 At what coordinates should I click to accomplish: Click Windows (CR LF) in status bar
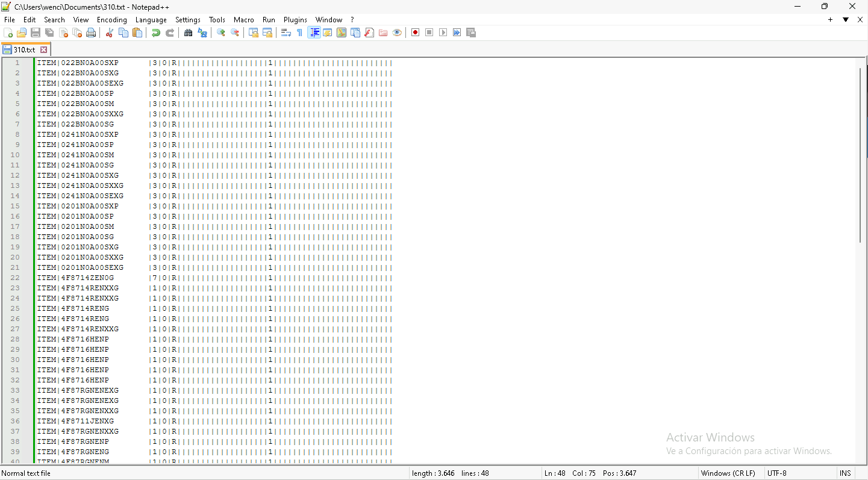click(x=728, y=473)
